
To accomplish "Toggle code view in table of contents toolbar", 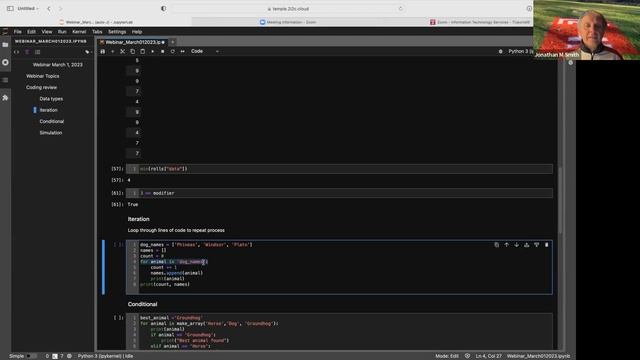I will tap(16, 52).
